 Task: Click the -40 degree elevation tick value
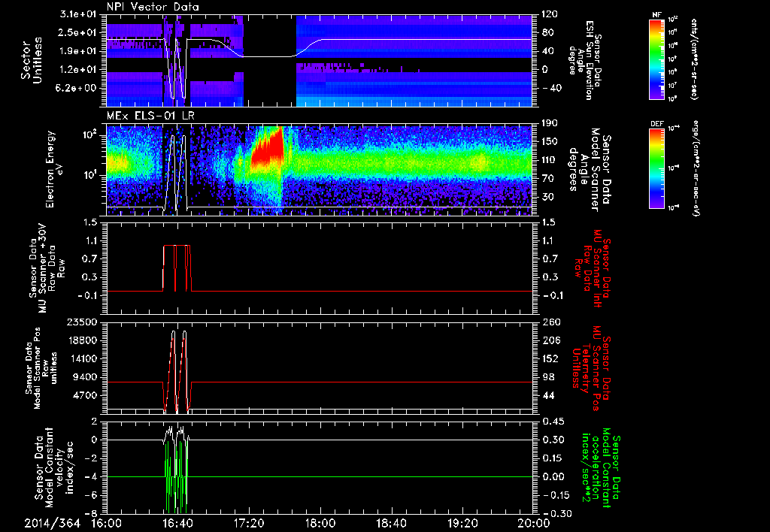pyautogui.click(x=551, y=89)
